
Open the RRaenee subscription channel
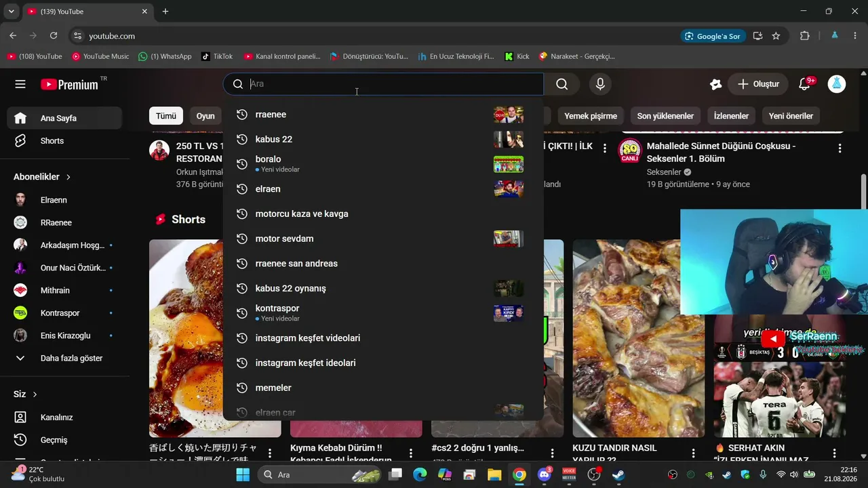(x=65, y=222)
